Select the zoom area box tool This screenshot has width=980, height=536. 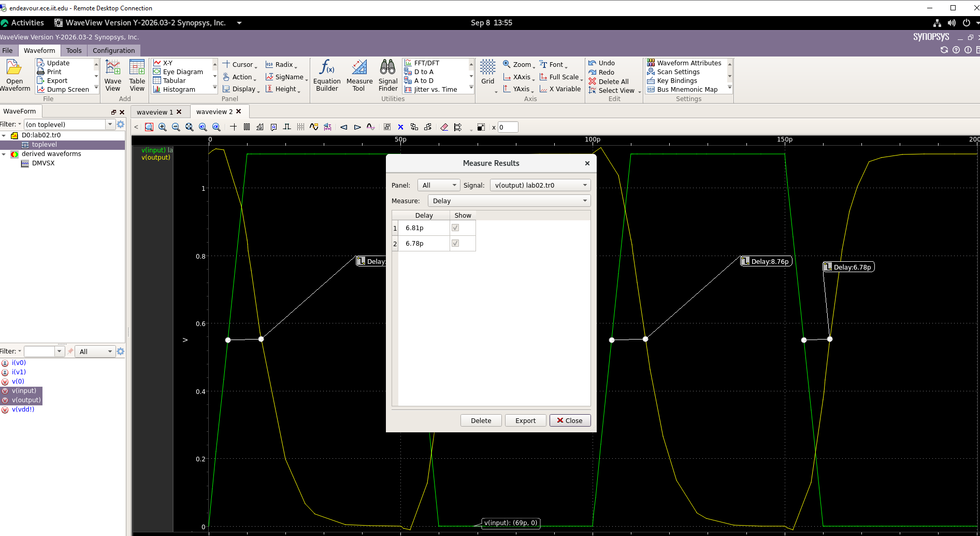point(149,127)
